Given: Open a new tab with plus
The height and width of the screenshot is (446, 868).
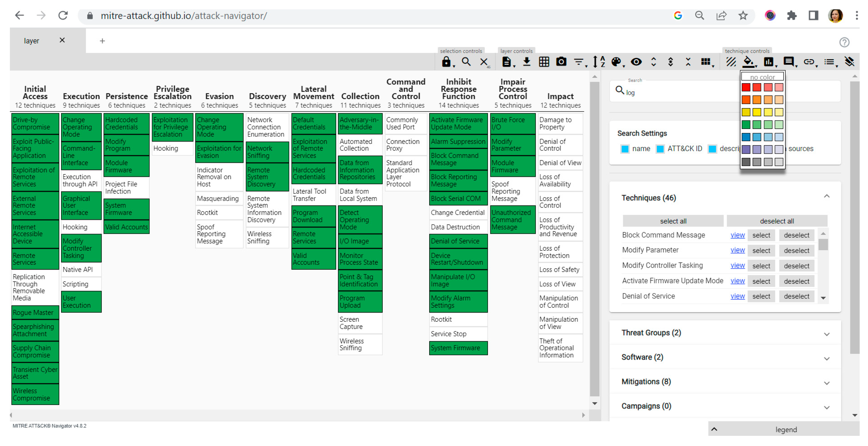Looking at the screenshot, I should (x=102, y=41).
